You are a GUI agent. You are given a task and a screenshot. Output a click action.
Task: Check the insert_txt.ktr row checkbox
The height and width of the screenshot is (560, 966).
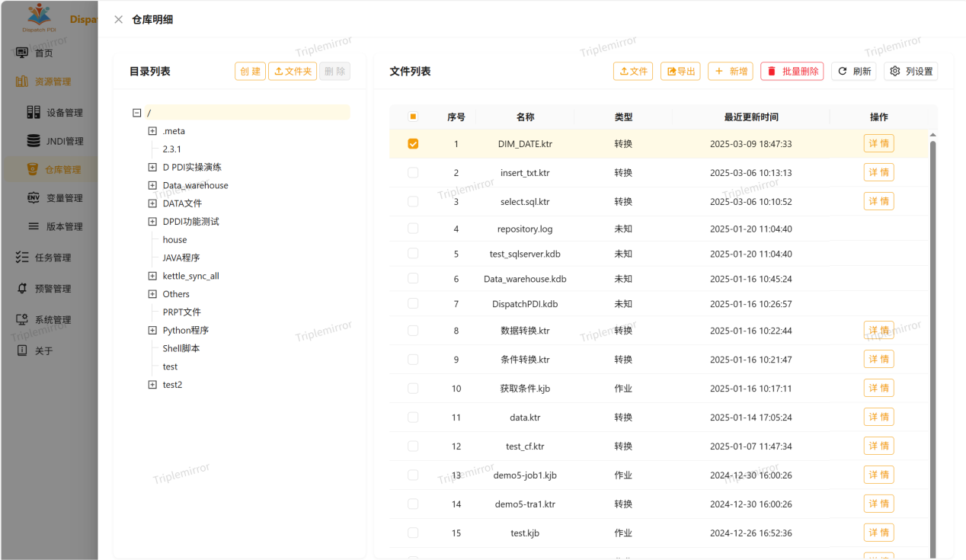point(413,173)
